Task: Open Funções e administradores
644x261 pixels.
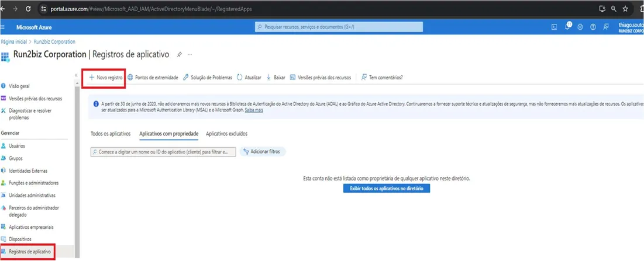Action: tap(34, 183)
